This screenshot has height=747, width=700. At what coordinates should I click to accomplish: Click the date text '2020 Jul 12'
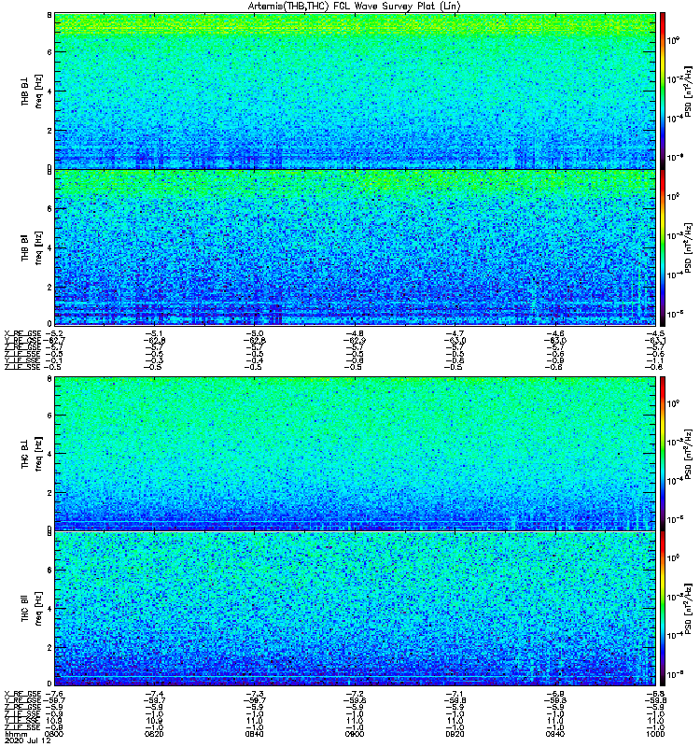pyautogui.click(x=27, y=740)
